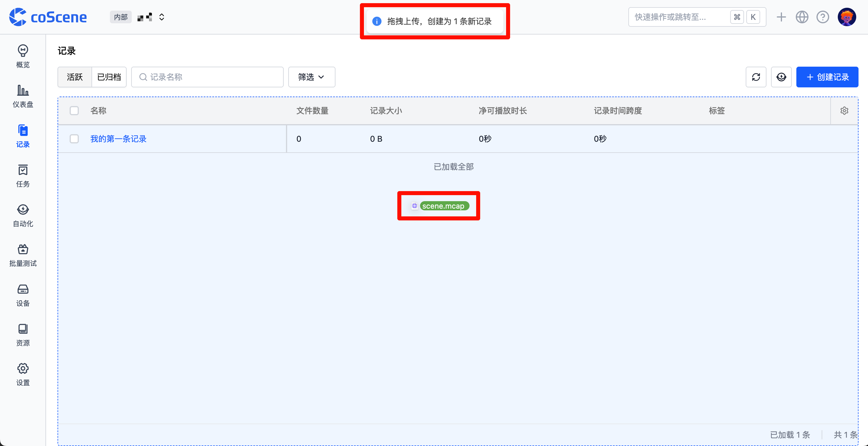Open 批量测试 batch test section
This screenshot has width=868, height=446.
click(x=22, y=255)
